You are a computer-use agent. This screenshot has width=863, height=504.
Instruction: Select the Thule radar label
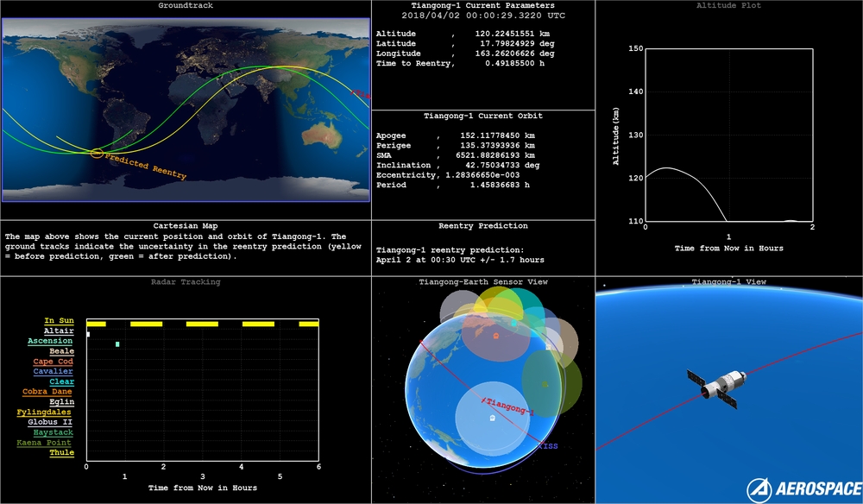61,452
